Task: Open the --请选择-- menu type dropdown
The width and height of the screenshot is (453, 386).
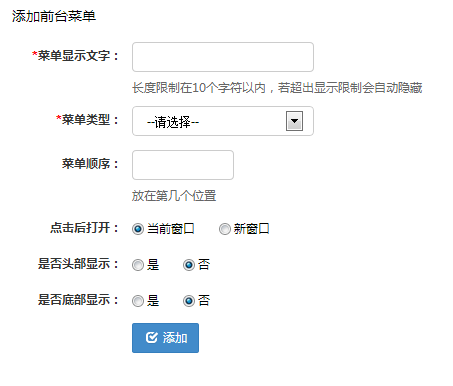Action: [x=223, y=121]
